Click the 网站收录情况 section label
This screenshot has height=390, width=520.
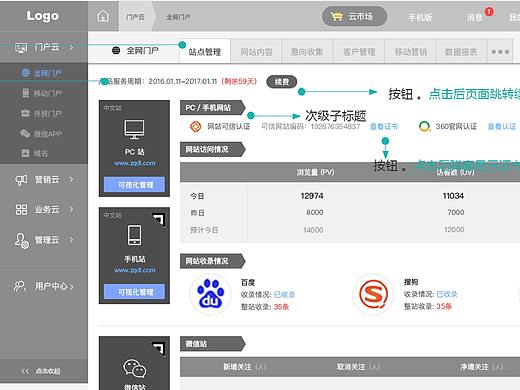(x=213, y=261)
